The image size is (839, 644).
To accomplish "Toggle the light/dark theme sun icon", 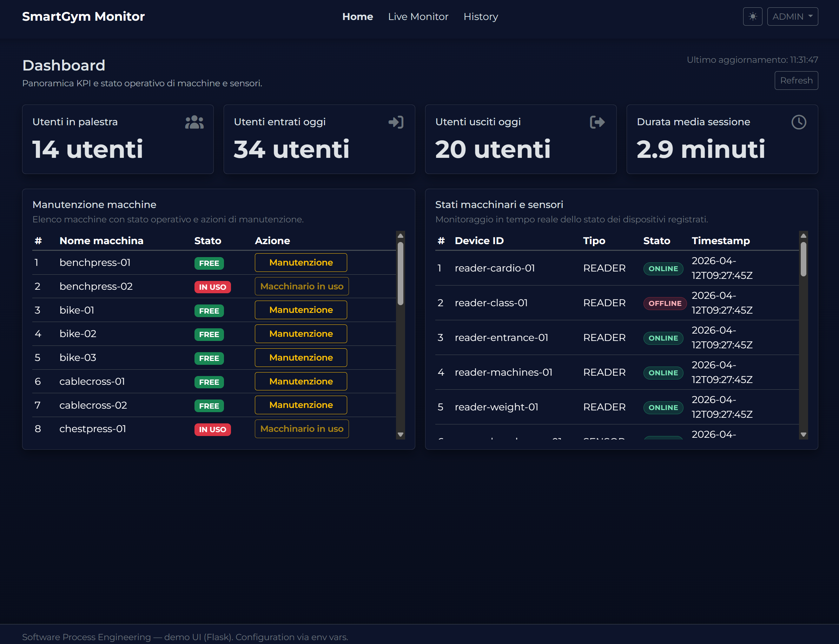I will click(x=752, y=16).
